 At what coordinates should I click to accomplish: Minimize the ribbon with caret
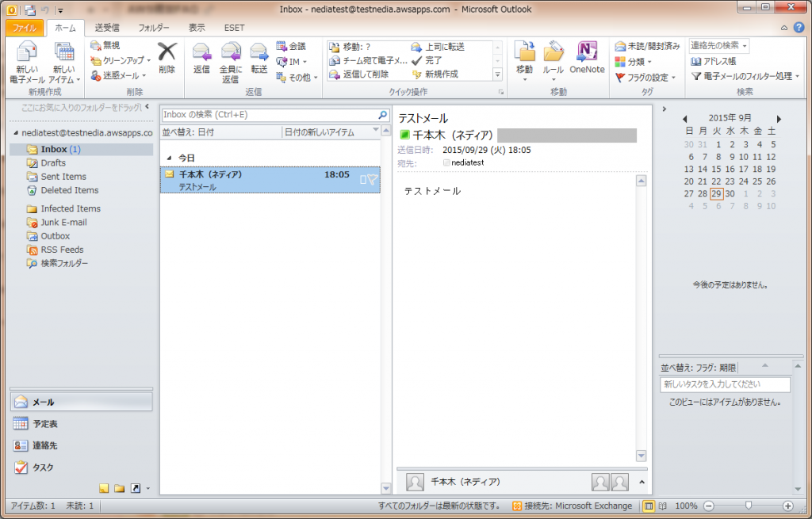(x=784, y=28)
